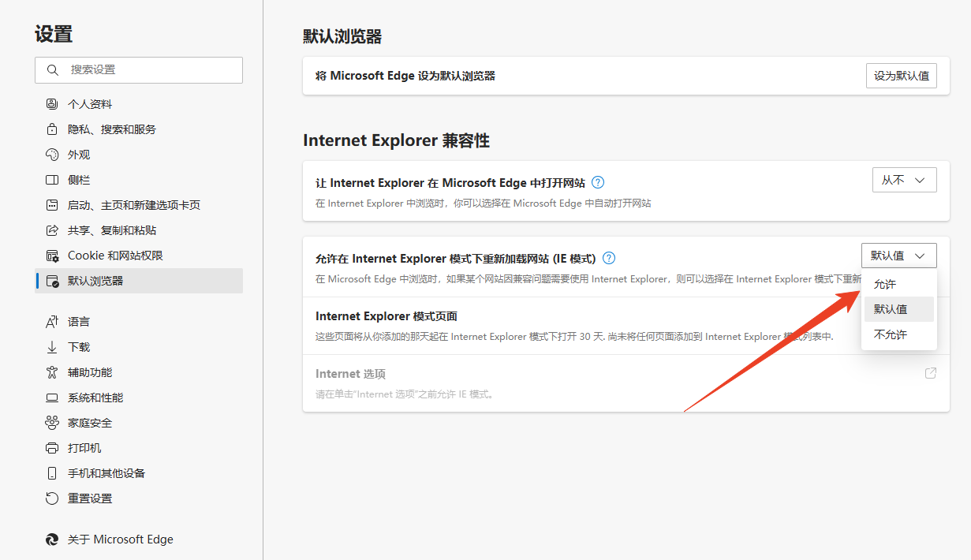Click the 手机和其他设备 phone icon

[x=52, y=473]
